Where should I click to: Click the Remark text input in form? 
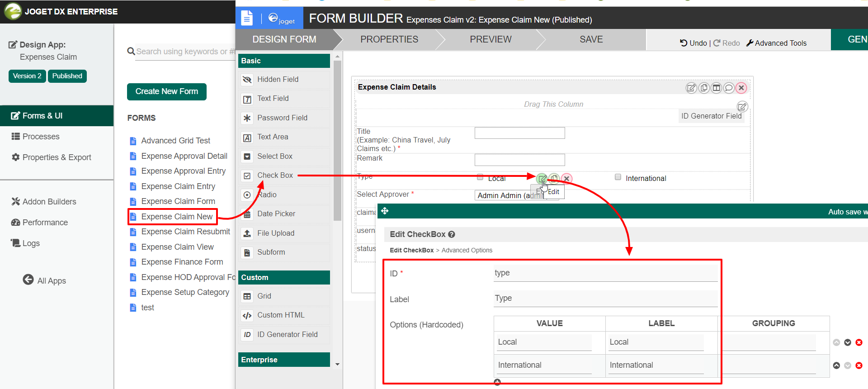click(520, 160)
